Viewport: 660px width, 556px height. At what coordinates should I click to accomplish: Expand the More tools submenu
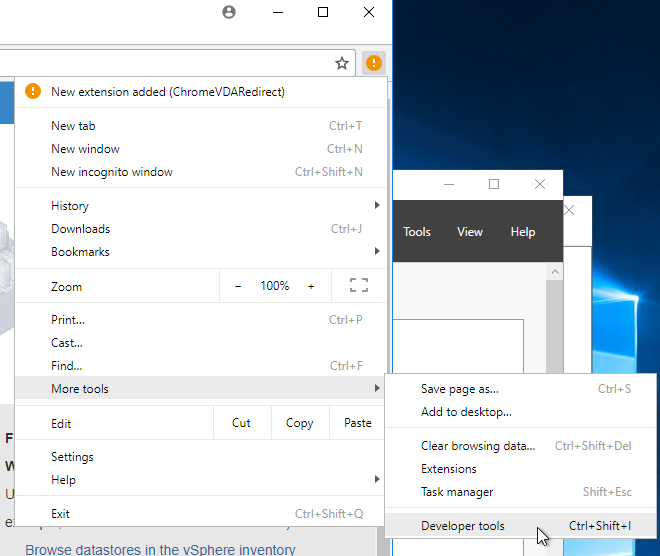pos(200,388)
